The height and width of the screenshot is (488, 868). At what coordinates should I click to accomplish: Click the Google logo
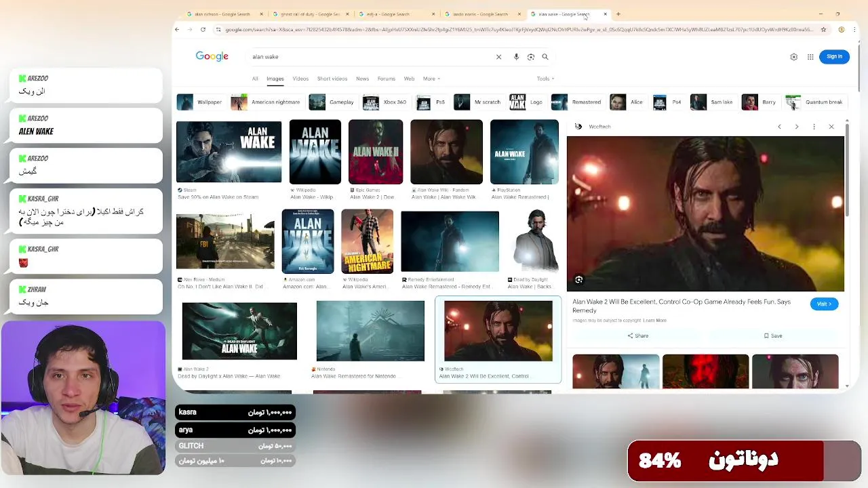[212, 56]
